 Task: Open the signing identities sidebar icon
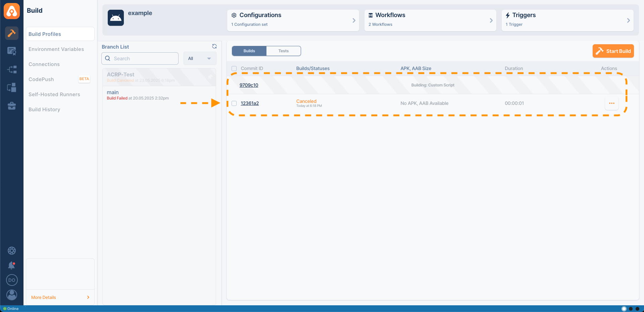[x=12, y=51]
